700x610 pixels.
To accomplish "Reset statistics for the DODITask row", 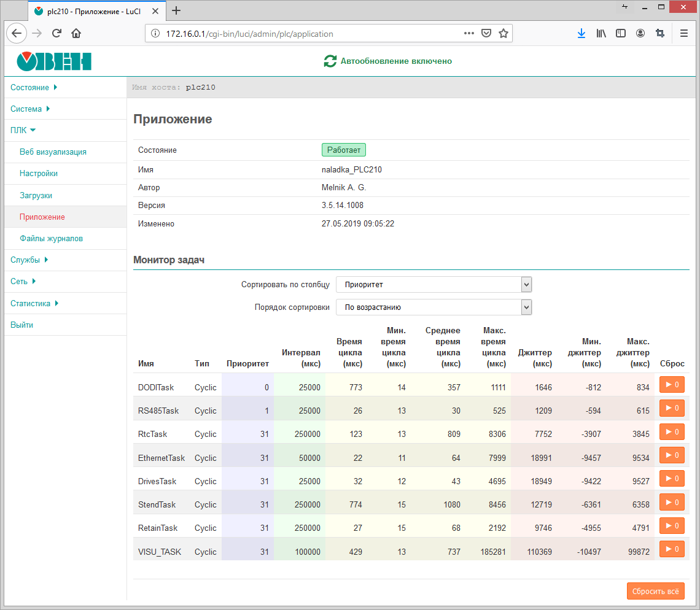I will (x=672, y=385).
